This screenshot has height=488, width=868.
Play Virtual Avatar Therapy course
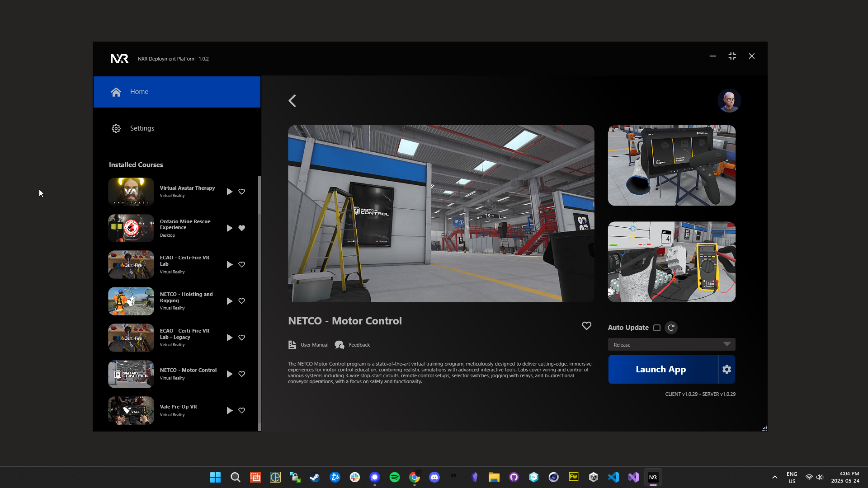tap(229, 192)
